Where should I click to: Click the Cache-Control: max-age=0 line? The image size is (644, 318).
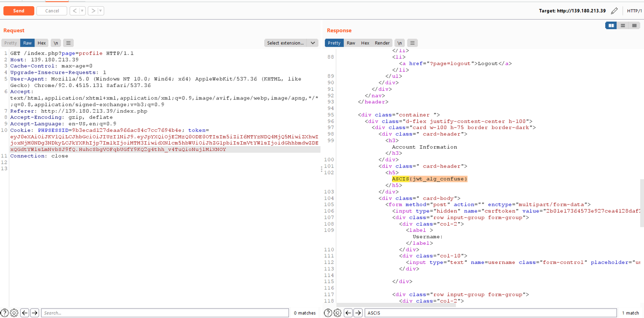click(x=52, y=66)
